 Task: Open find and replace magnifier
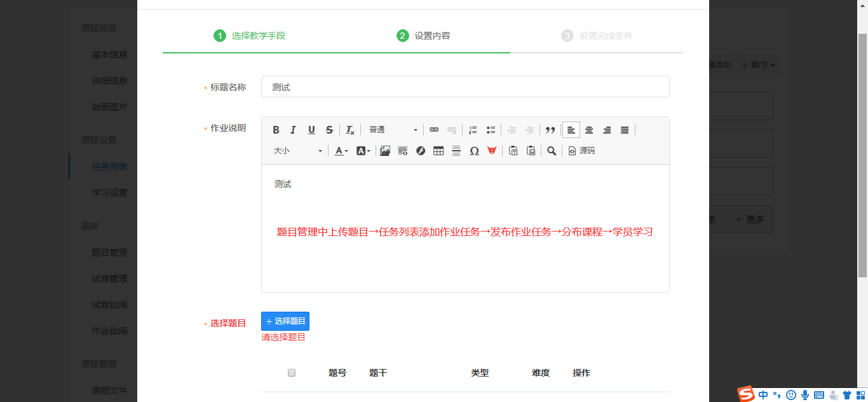[552, 151]
